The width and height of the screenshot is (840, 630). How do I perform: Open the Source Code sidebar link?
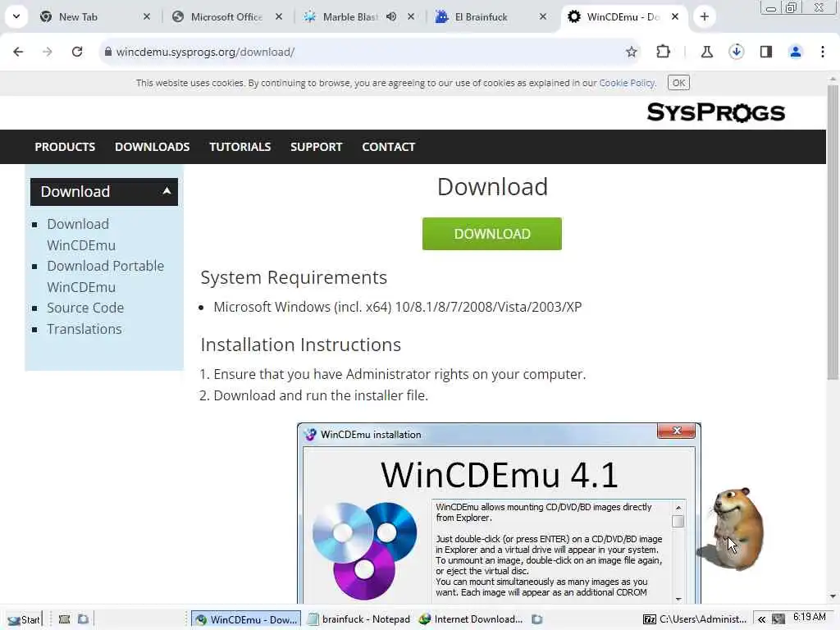tap(85, 308)
